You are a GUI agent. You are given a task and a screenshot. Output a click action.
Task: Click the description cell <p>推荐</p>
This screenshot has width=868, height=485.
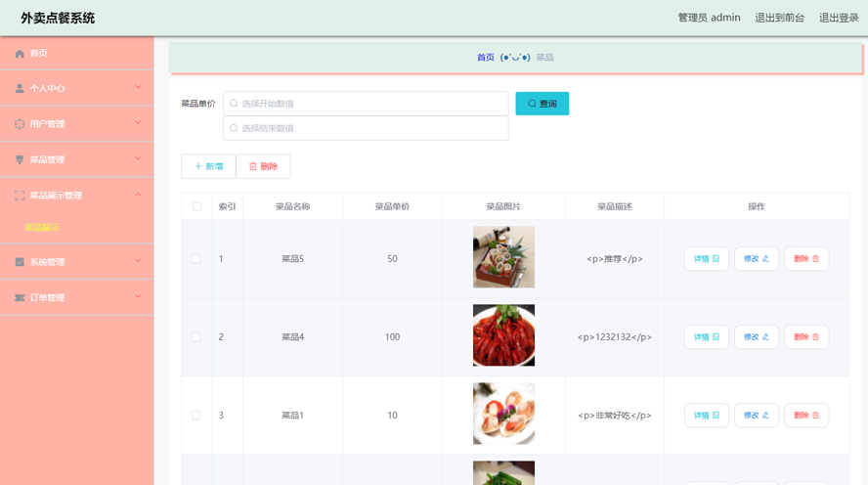(615, 259)
